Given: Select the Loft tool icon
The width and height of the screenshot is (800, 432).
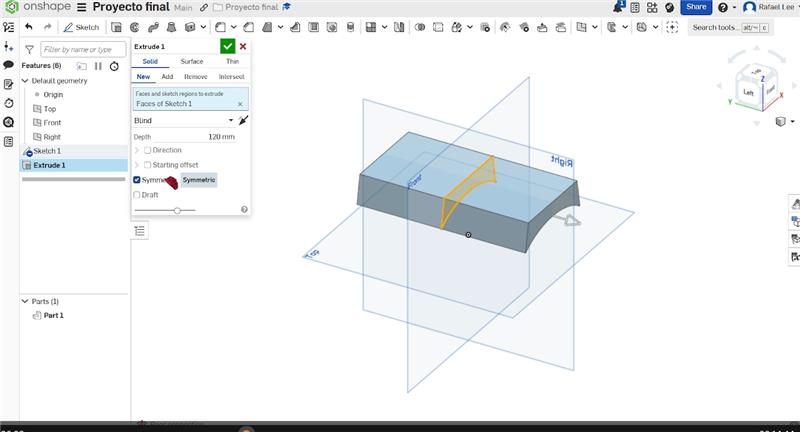Looking at the screenshot, I should pos(171,27).
